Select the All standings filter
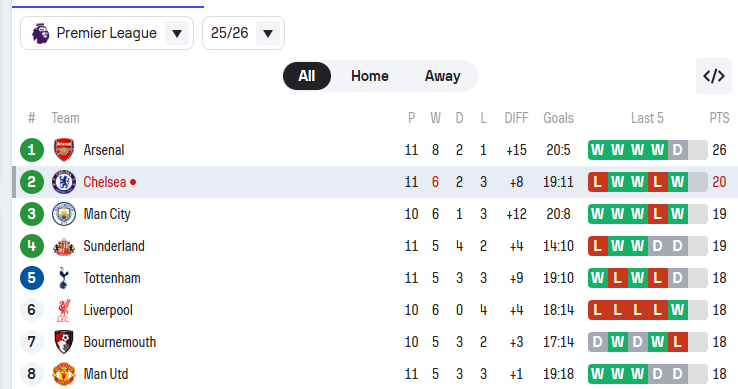 click(x=306, y=76)
